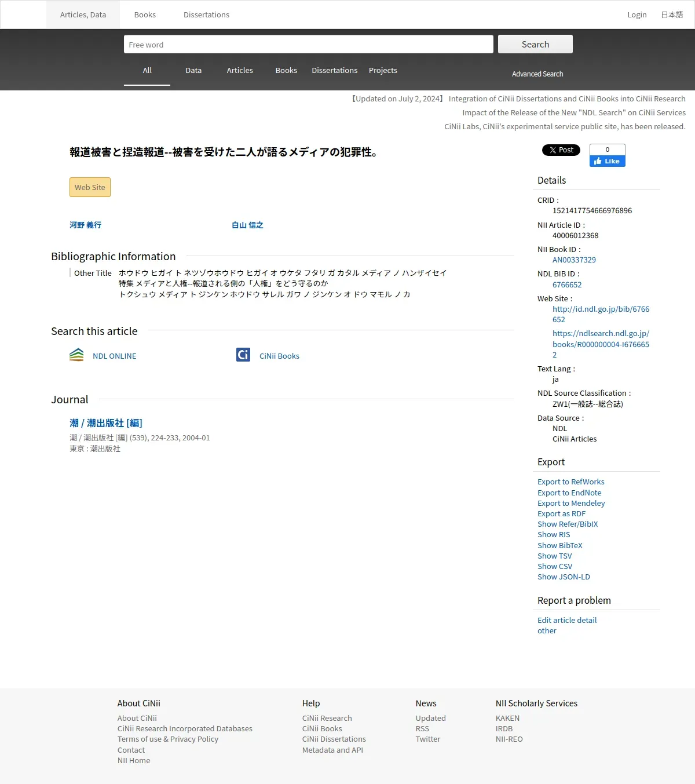This screenshot has height=784, width=695.
Task: Open CiNii Research Incorporated Databases
Action: tap(185, 728)
